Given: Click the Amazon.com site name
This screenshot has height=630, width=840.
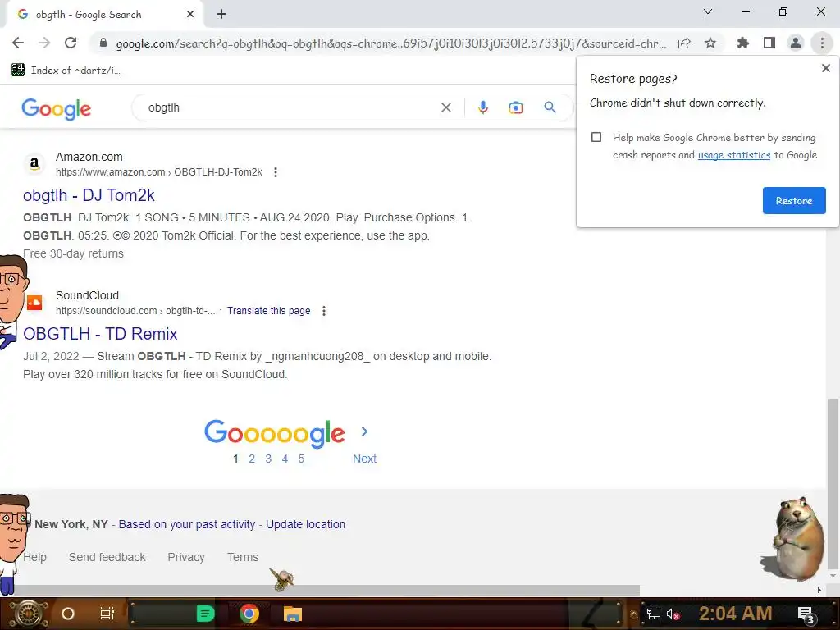Looking at the screenshot, I should 89,157.
